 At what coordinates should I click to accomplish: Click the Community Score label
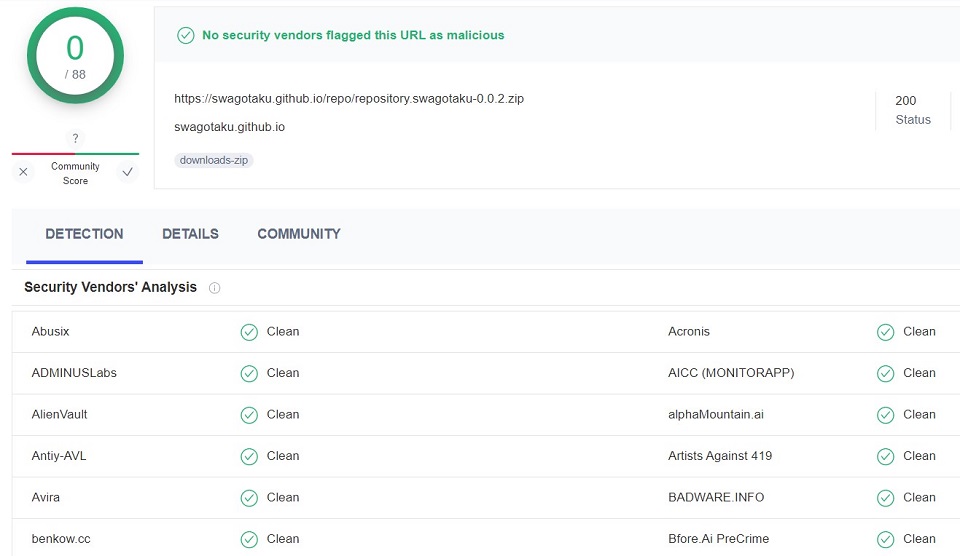pyautogui.click(x=75, y=173)
